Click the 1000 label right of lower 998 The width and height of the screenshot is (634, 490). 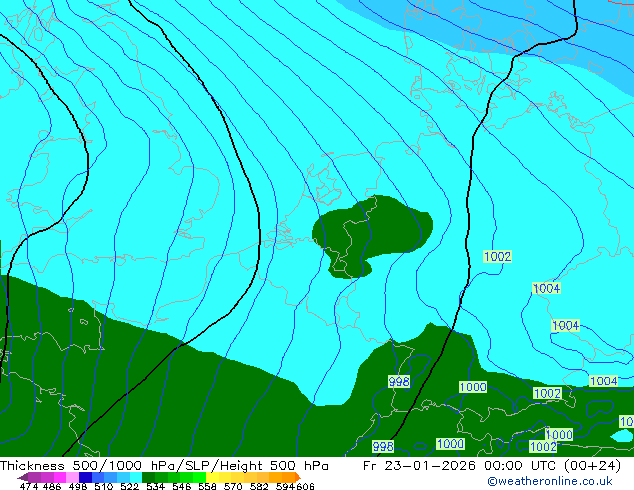click(x=450, y=444)
